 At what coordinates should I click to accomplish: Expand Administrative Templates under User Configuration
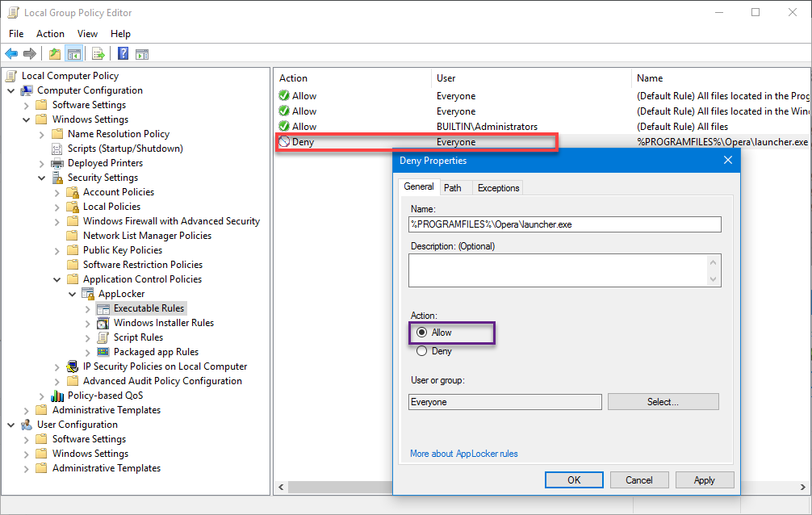pyautogui.click(x=27, y=468)
